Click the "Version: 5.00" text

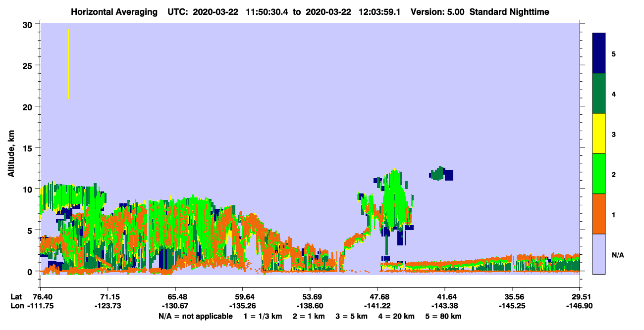coord(437,12)
